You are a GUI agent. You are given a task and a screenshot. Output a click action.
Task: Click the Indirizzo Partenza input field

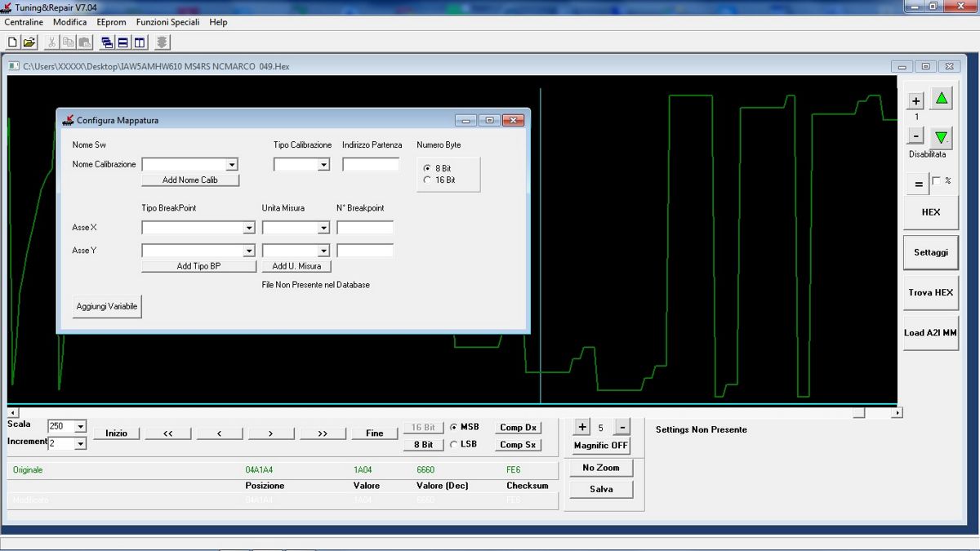[x=371, y=165]
